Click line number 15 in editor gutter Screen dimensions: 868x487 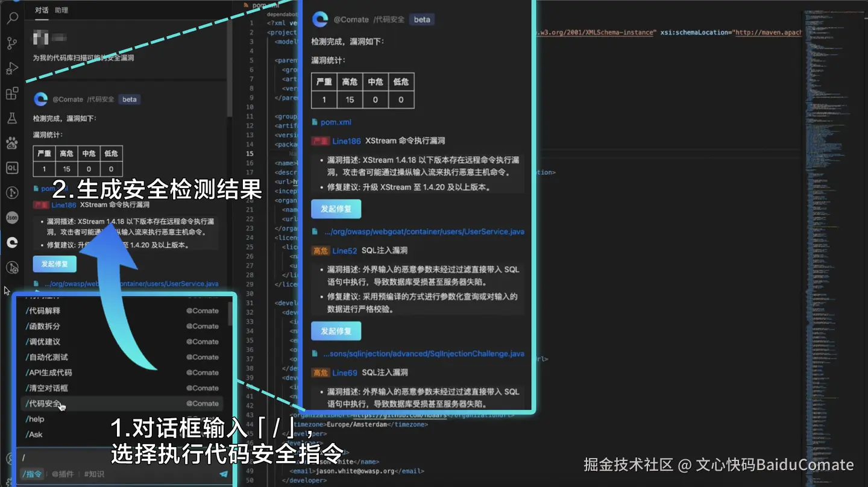(x=250, y=154)
